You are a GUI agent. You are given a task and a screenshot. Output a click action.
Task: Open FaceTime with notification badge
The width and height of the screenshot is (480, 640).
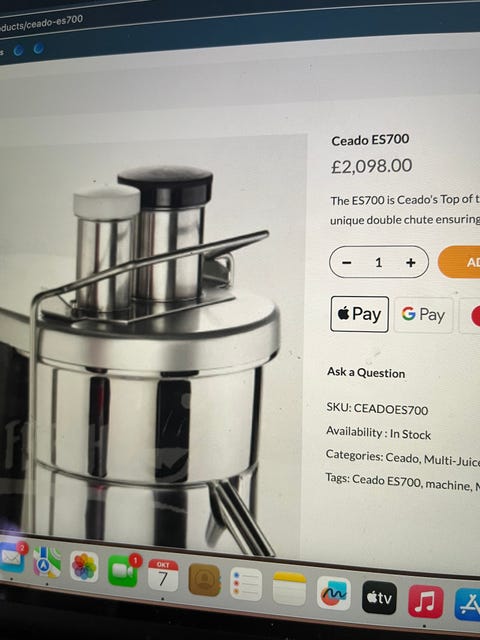pos(123,571)
